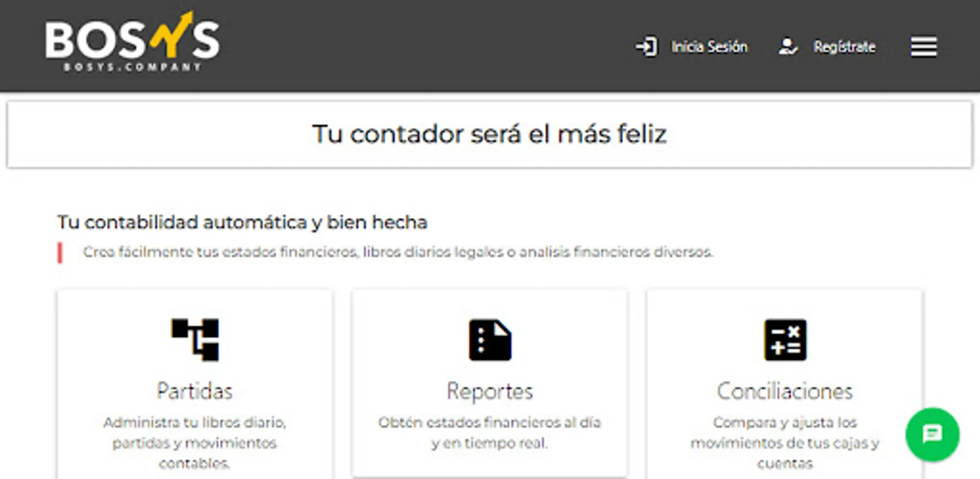Click the 'Crea fácilmente tus estados financieros' subtitle

click(398, 252)
